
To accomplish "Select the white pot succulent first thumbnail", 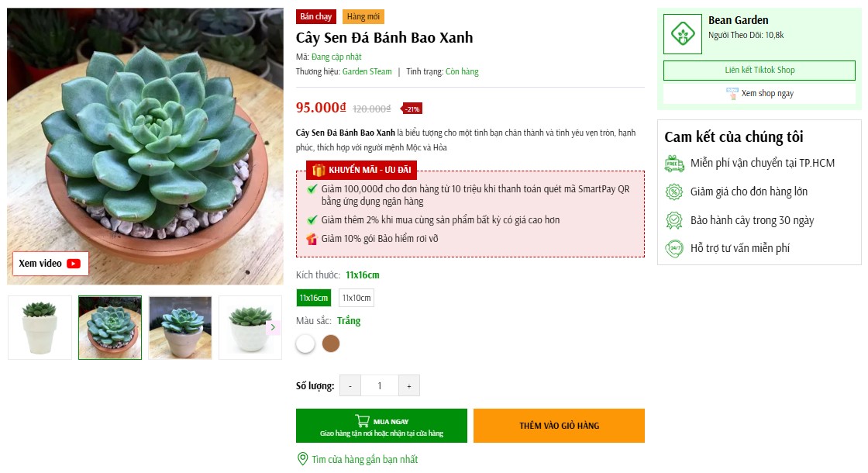I will pyautogui.click(x=40, y=327).
